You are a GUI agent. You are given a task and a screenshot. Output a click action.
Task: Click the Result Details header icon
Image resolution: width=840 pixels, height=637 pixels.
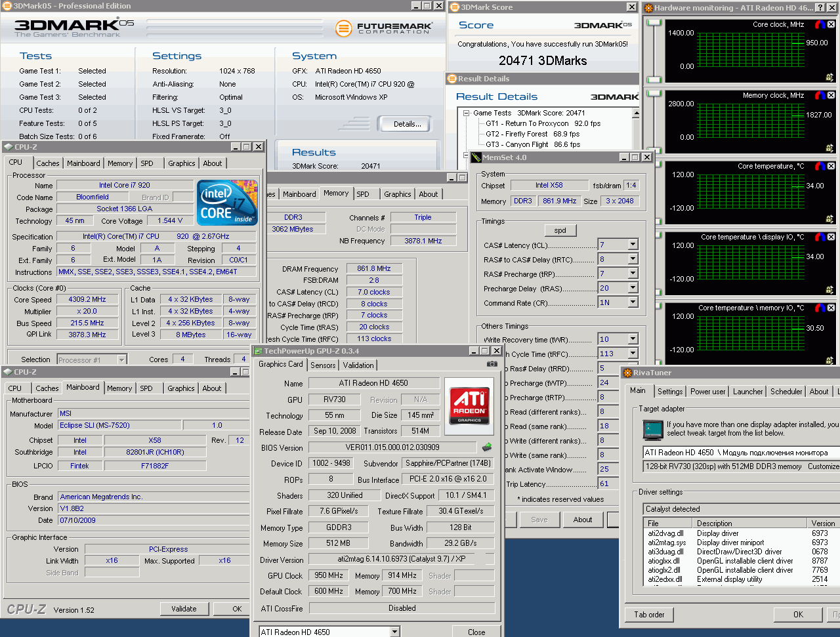point(451,79)
